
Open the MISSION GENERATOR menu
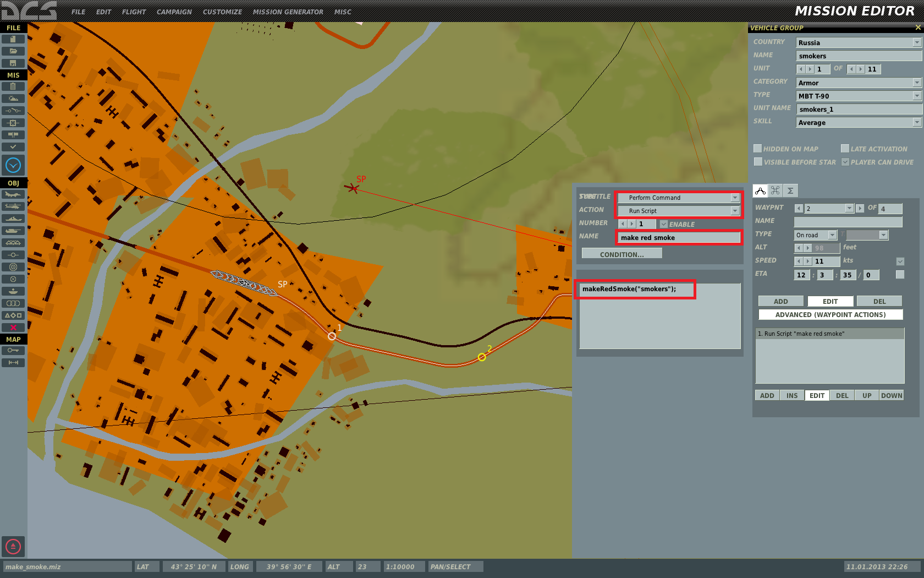[288, 12]
